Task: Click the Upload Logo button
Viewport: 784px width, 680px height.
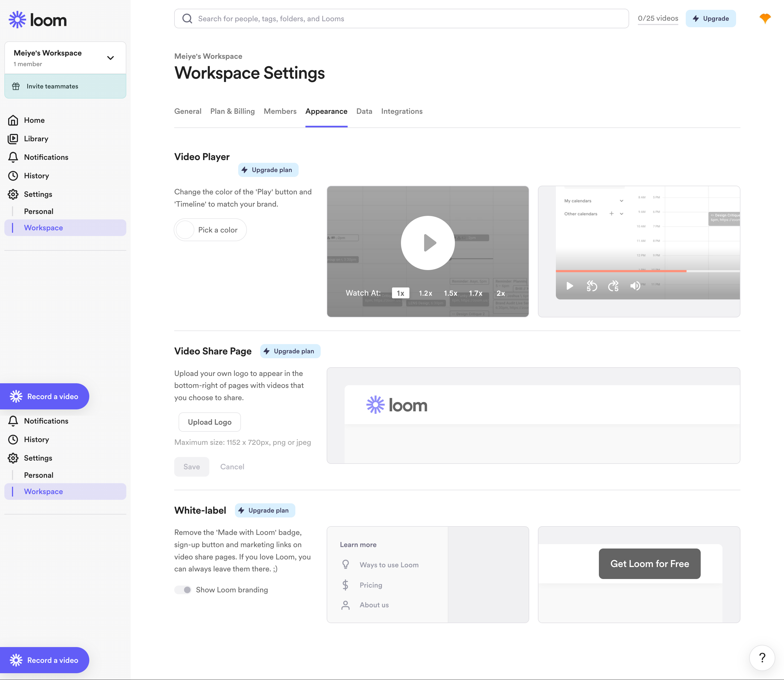Action: 209,422
